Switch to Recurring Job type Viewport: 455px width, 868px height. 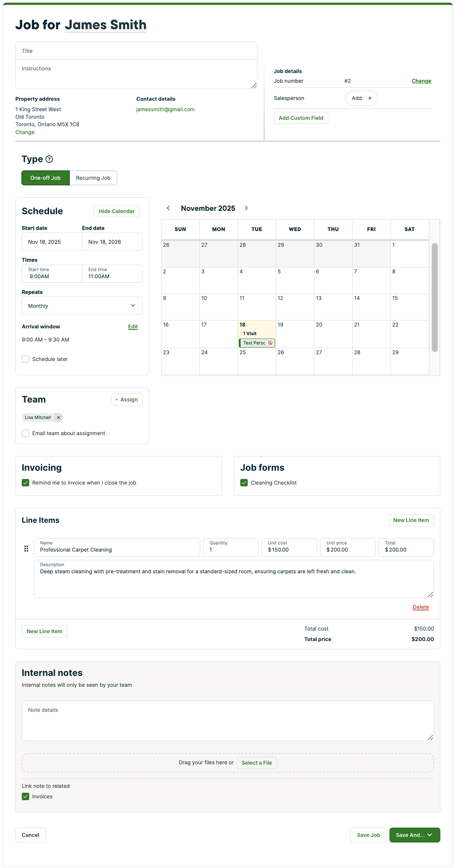pos(93,178)
